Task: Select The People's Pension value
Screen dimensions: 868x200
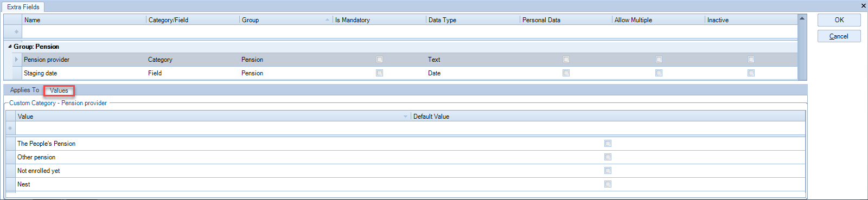Action: tap(46, 144)
